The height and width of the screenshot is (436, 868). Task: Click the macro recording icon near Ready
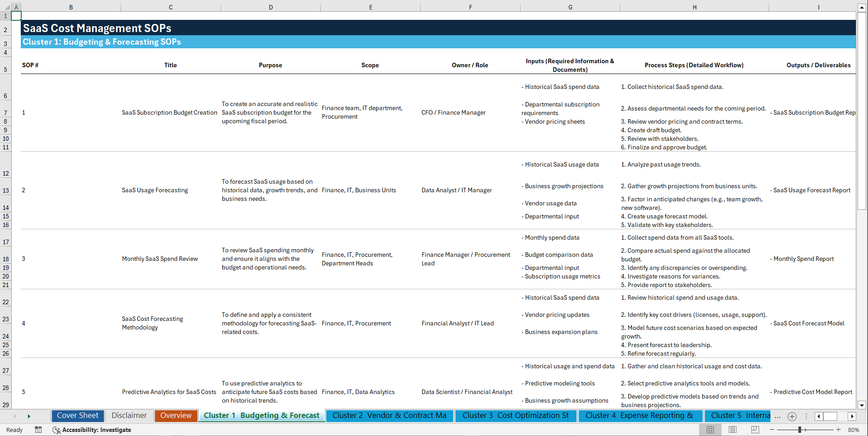click(38, 430)
